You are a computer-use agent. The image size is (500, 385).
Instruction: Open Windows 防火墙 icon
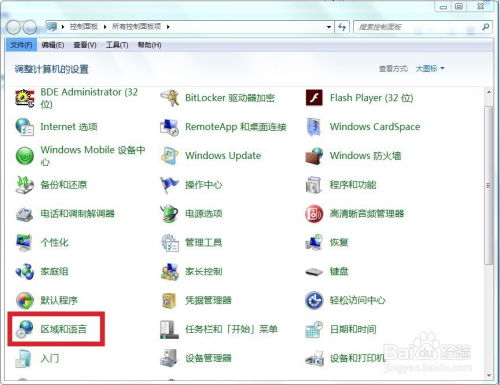tap(314, 156)
